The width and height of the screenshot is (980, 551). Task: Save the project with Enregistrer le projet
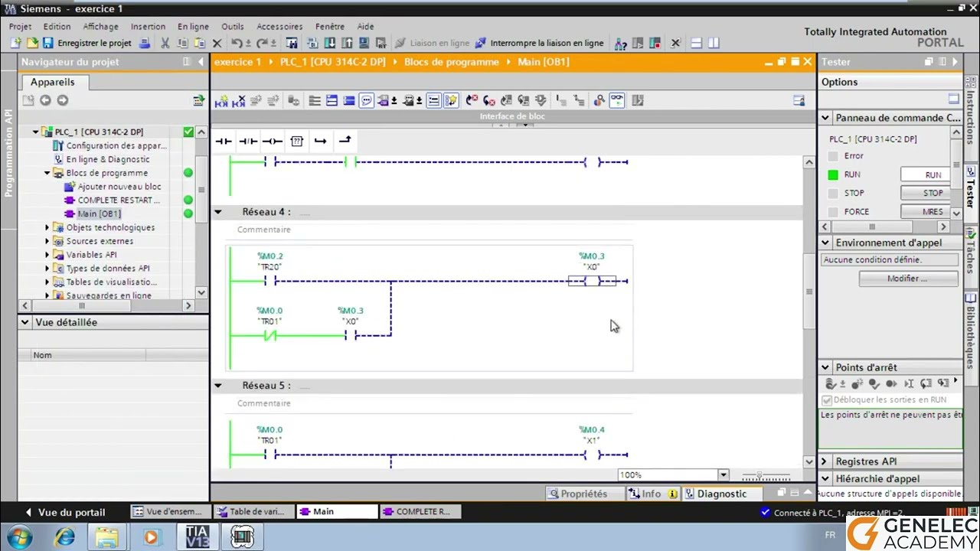coord(87,44)
